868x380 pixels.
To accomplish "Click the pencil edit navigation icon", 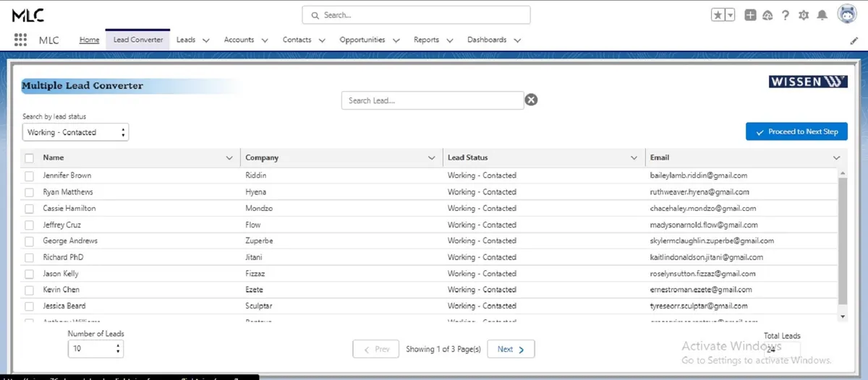I will coord(854,41).
